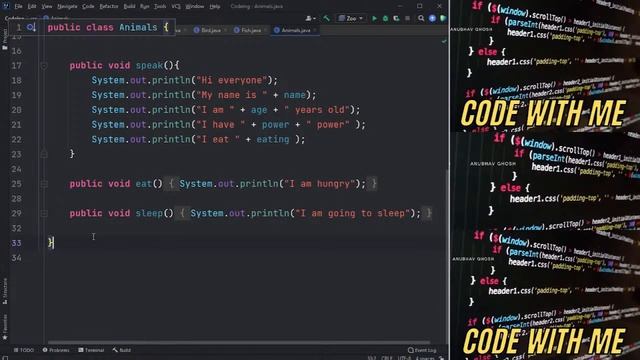The width and height of the screenshot is (640, 360).
Task: Open the TODO tool window
Action: point(24,350)
